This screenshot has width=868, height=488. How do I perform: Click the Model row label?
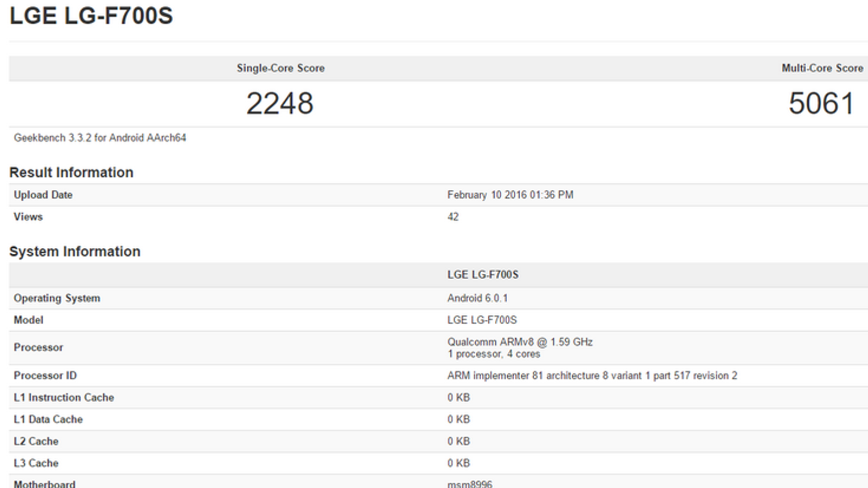coord(28,320)
